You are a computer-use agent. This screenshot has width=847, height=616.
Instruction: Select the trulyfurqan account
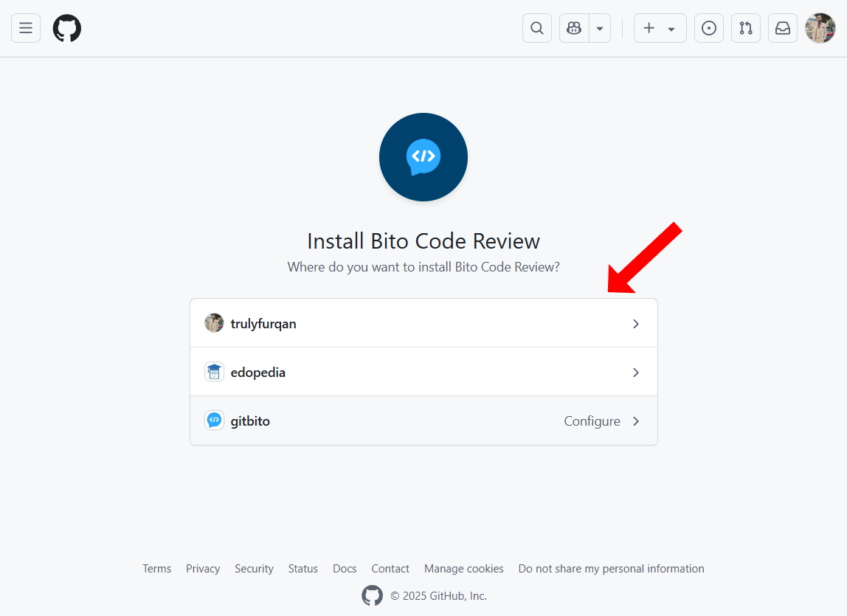pos(423,323)
